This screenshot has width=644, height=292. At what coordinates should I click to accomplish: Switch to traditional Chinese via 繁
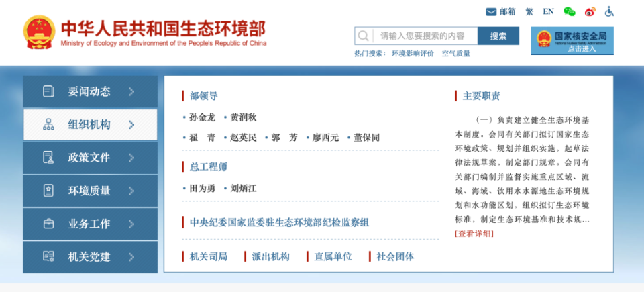(529, 12)
